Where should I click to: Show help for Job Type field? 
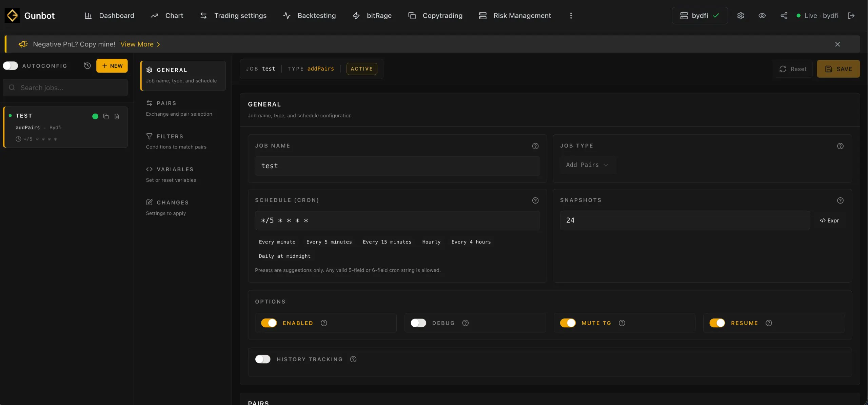pyautogui.click(x=840, y=146)
